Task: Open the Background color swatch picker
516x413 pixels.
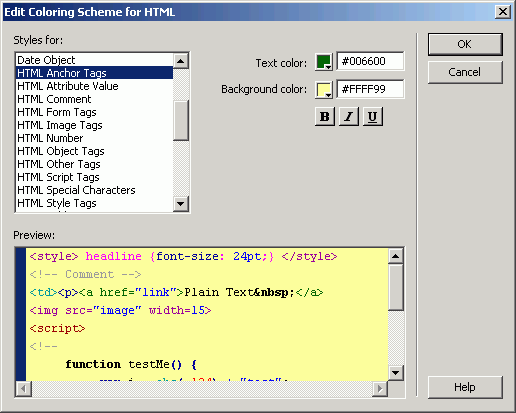Action: tap(324, 90)
